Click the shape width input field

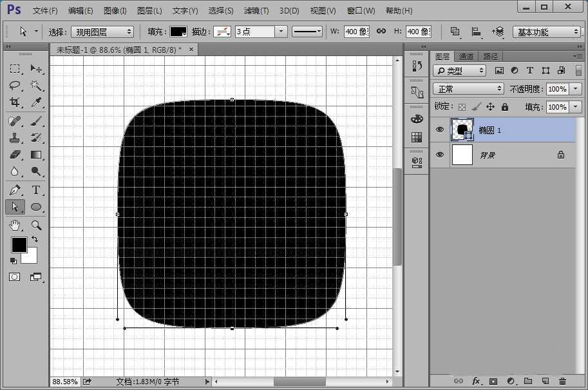click(356, 32)
